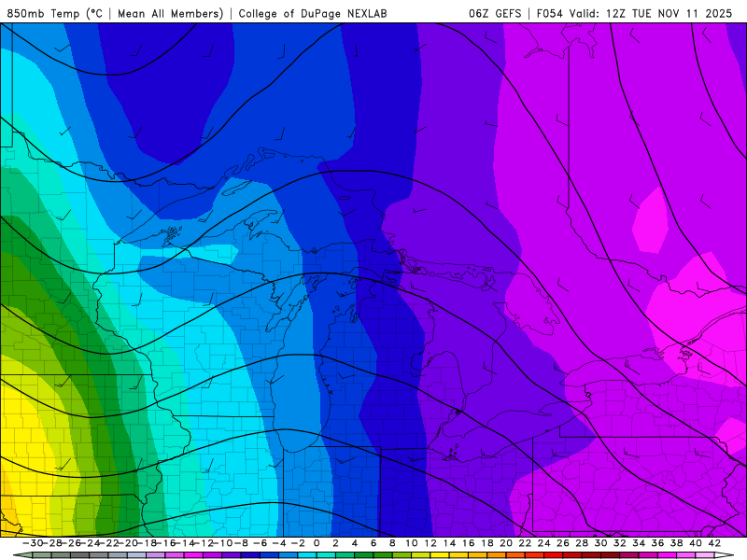The height and width of the screenshot is (560, 747).
Task: Click the "−10" legend value
Action: pyautogui.click(x=222, y=543)
